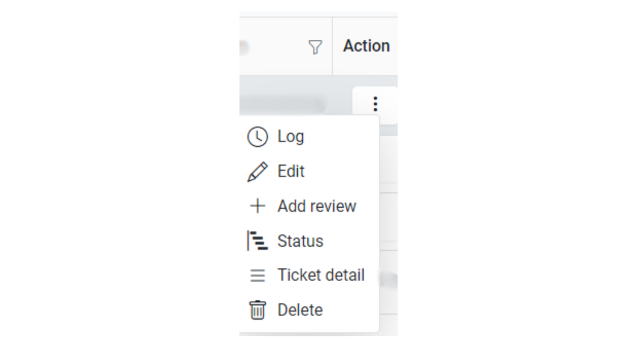This screenshot has width=644, height=362.
Task: Click the pencil icon beside Edit
Action: pyautogui.click(x=257, y=172)
